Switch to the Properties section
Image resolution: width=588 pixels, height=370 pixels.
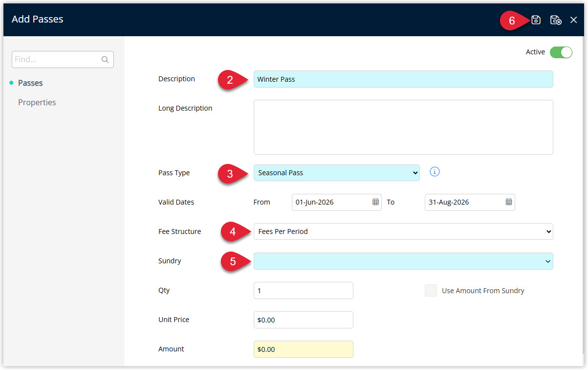(37, 102)
